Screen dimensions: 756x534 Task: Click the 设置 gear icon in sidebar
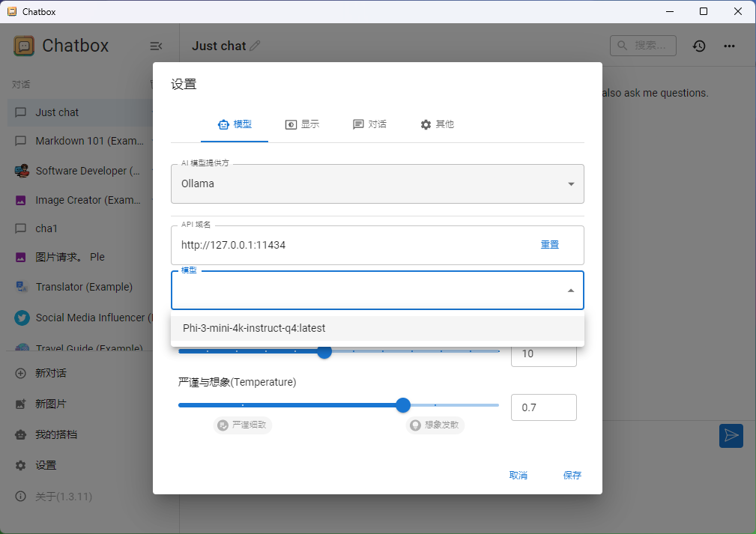click(21, 466)
